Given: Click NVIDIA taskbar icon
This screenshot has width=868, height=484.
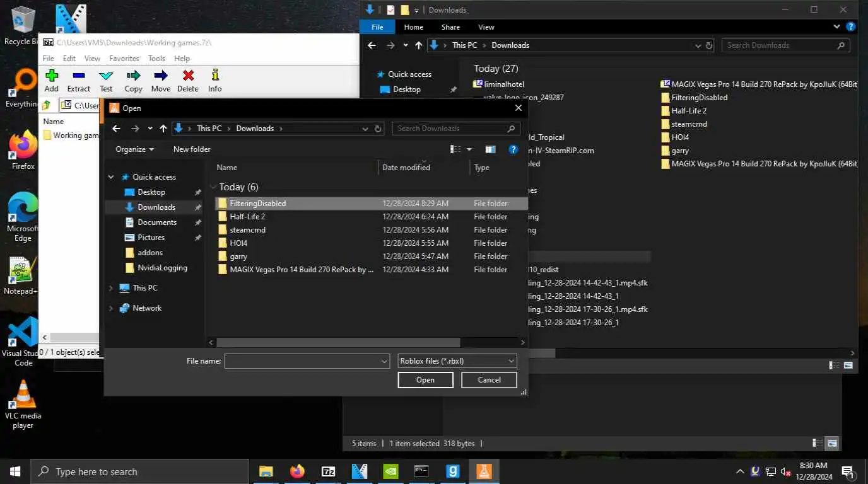Looking at the screenshot, I should [x=390, y=471].
